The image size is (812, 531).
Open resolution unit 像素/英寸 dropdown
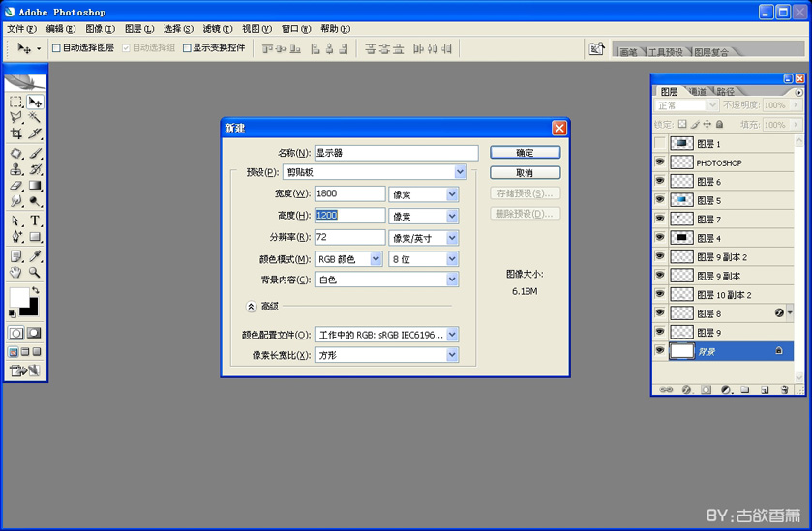pos(452,238)
